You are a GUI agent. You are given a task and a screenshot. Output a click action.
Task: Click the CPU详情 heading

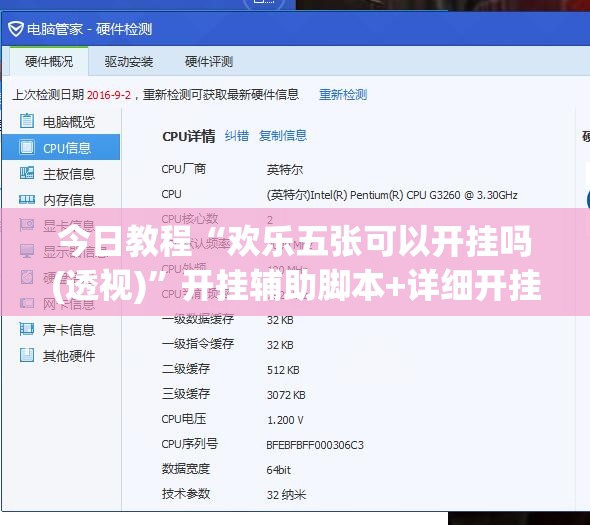pos(189,136)
